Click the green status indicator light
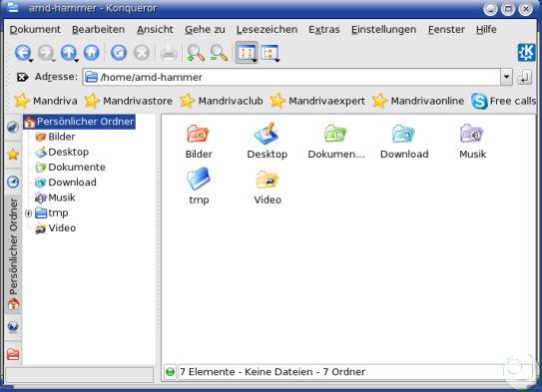Screen dimensions: 542x392 pos(170,372)
